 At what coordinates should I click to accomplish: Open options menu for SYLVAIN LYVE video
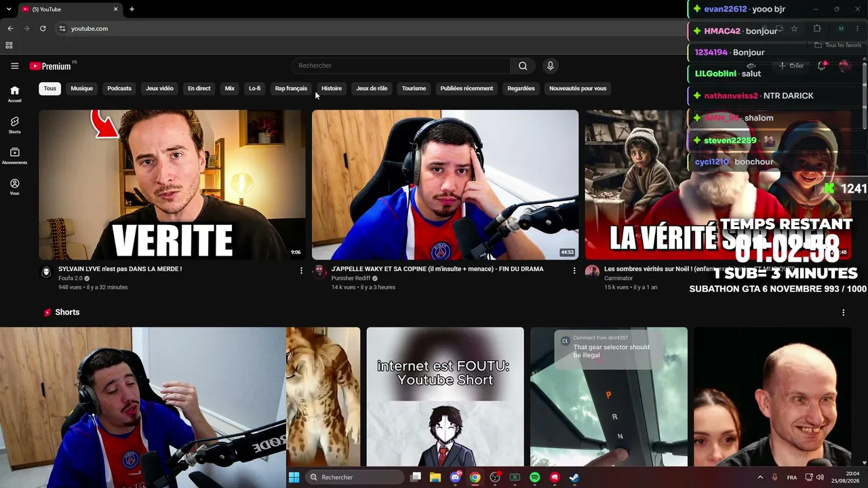[x=301, y=270]
